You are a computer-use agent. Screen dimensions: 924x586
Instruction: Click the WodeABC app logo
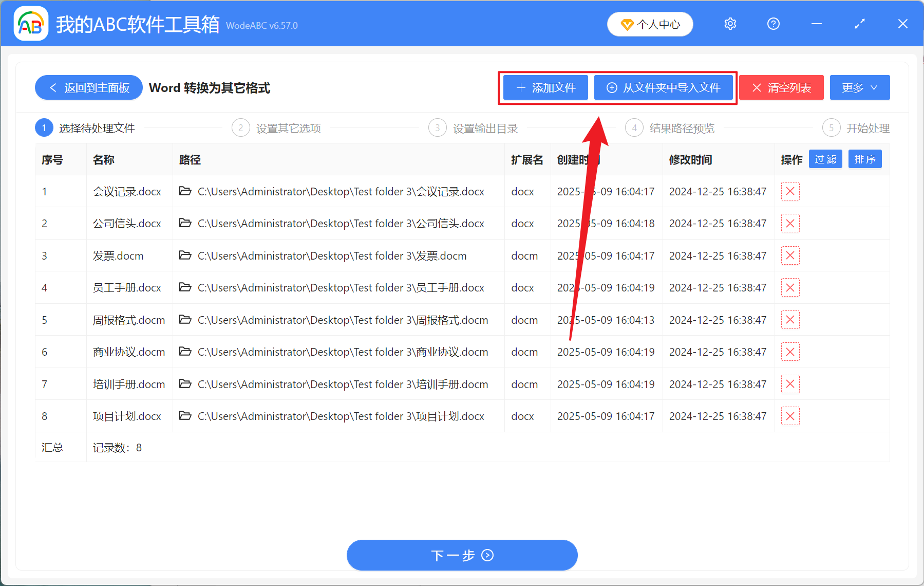pos(31,24)
